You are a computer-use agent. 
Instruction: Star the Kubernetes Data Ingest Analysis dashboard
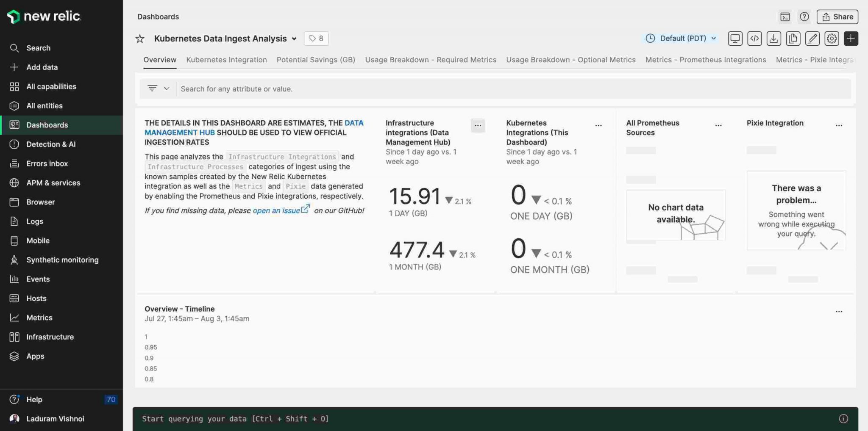[139, 39]
